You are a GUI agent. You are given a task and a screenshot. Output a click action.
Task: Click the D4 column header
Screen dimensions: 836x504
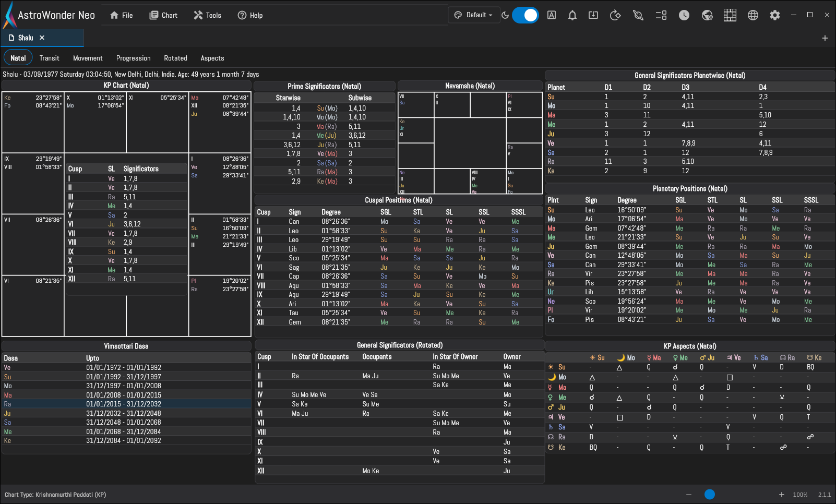[763, 87]
